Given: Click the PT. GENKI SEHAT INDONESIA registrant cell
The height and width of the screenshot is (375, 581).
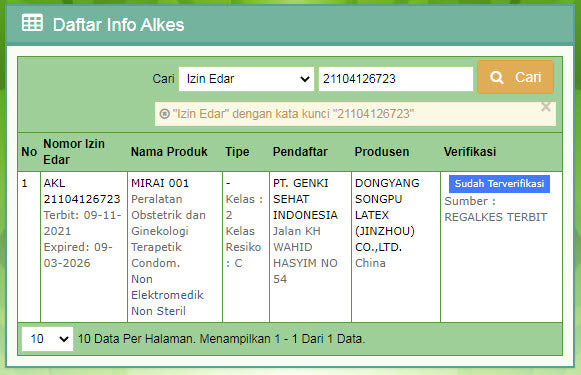Looking at the screenshot, I should click(x=305, y=199).
